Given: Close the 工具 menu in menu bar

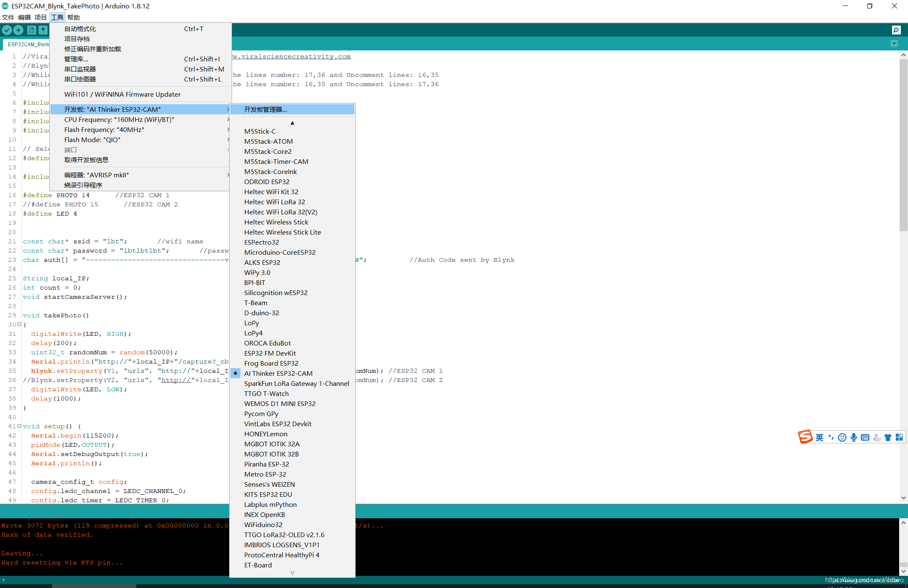Looking at the screenshot, I should point(57,17).
